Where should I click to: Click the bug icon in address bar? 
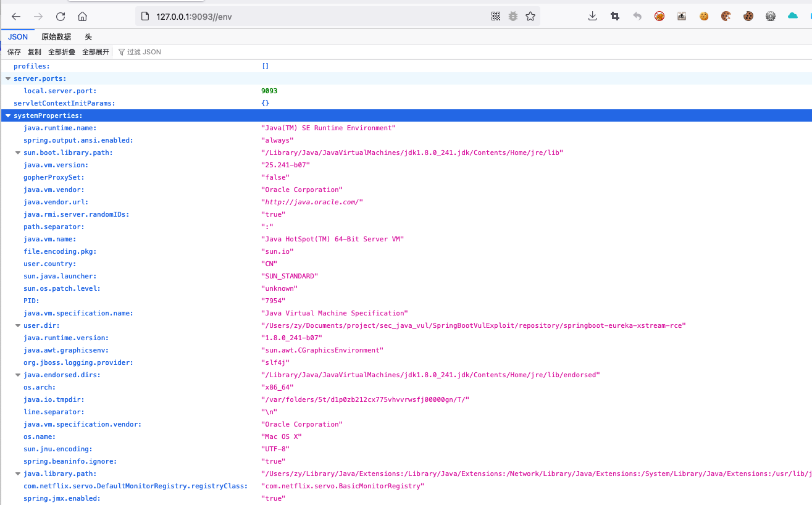513,16
